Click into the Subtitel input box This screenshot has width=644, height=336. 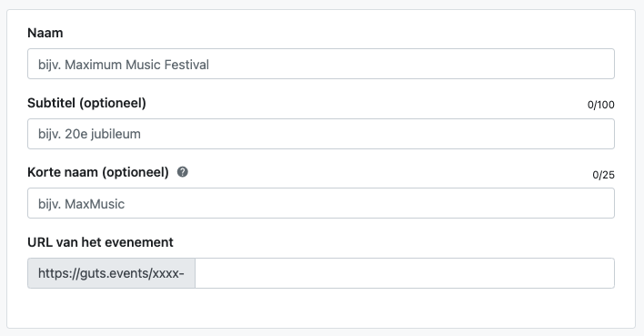pos(321,134)
